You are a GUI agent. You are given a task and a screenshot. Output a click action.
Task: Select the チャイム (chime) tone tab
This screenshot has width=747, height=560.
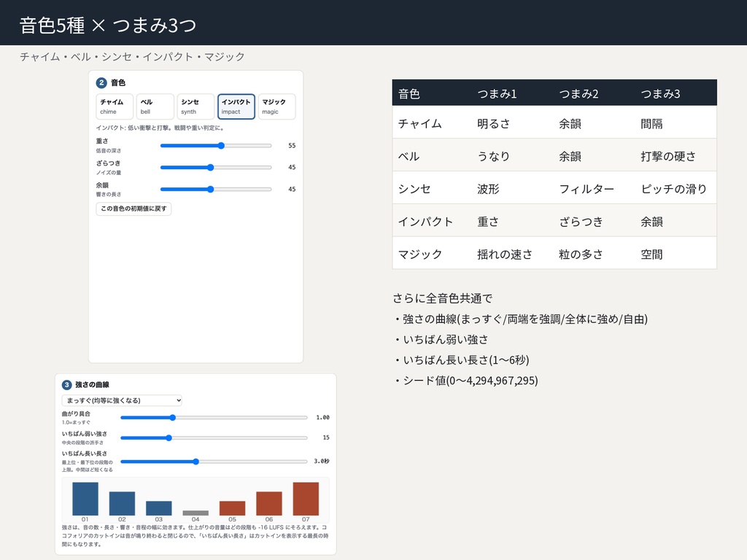pyautogui.click(x=115, y=106)
